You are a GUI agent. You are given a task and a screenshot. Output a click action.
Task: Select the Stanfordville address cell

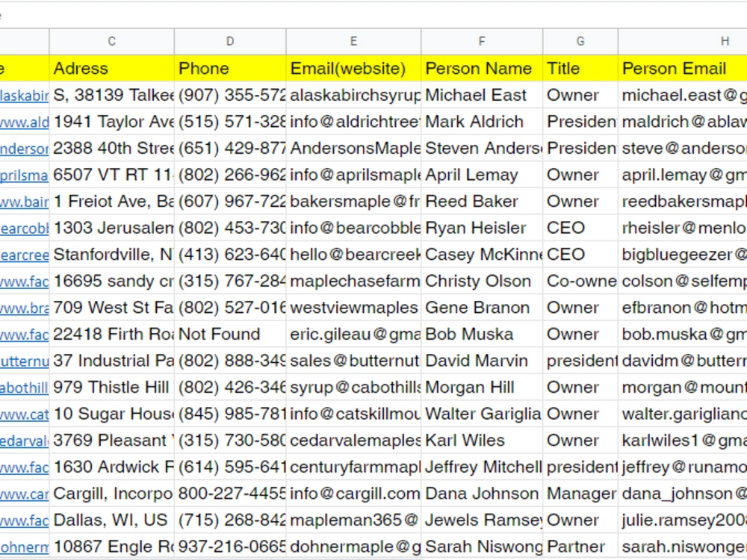(x=111, y=255)
